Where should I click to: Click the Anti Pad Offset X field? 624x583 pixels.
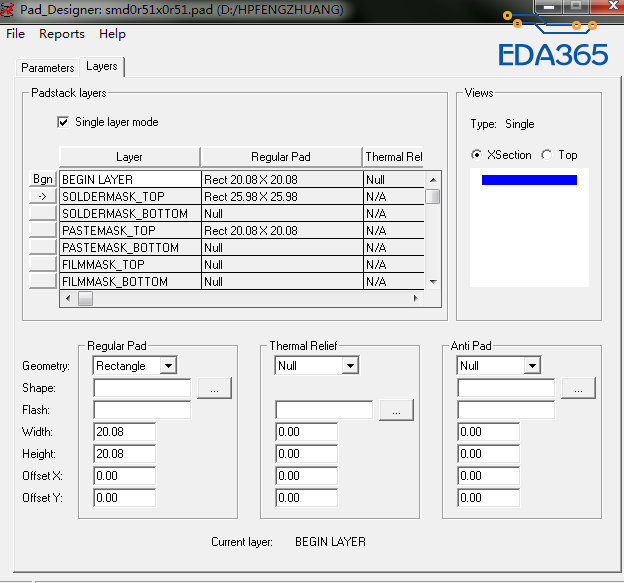click(488, 476)
